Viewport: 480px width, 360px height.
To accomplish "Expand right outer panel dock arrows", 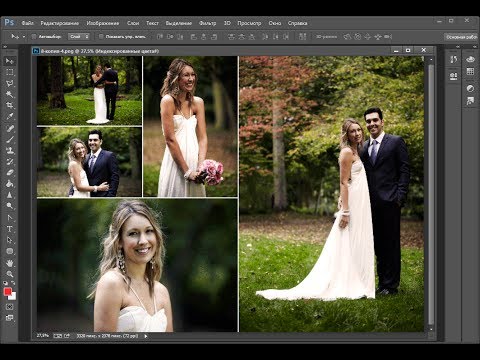I will (x=475, y=47).
